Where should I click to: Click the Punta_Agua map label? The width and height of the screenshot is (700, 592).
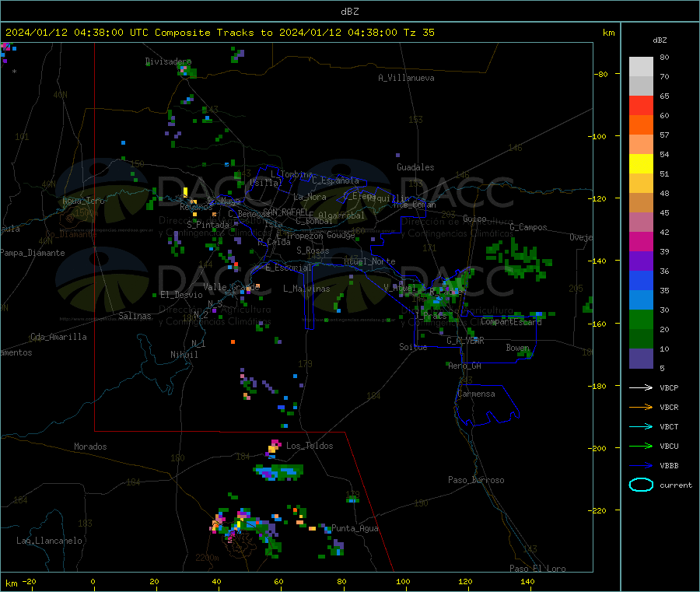pyautogui.click(x=355, y=528)
